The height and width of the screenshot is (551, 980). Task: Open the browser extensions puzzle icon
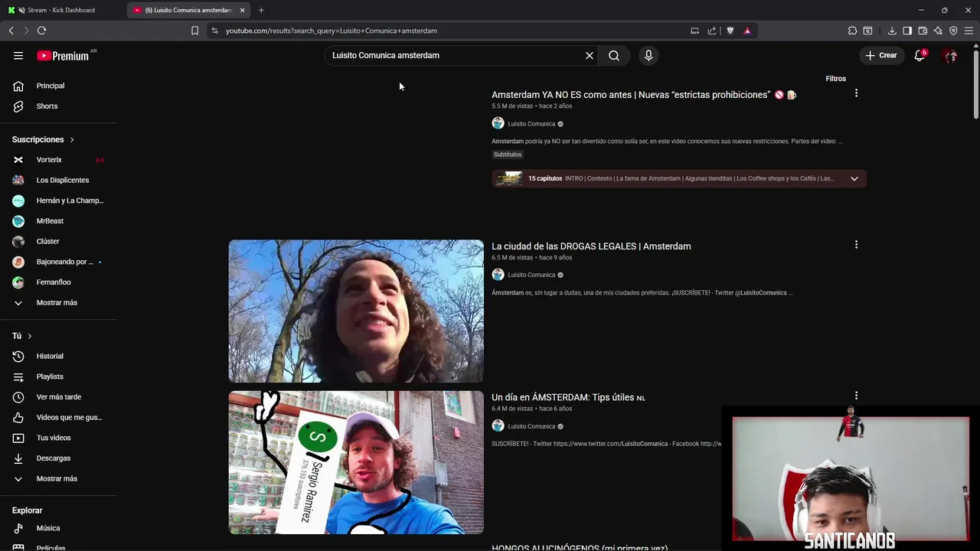[852, 31]
